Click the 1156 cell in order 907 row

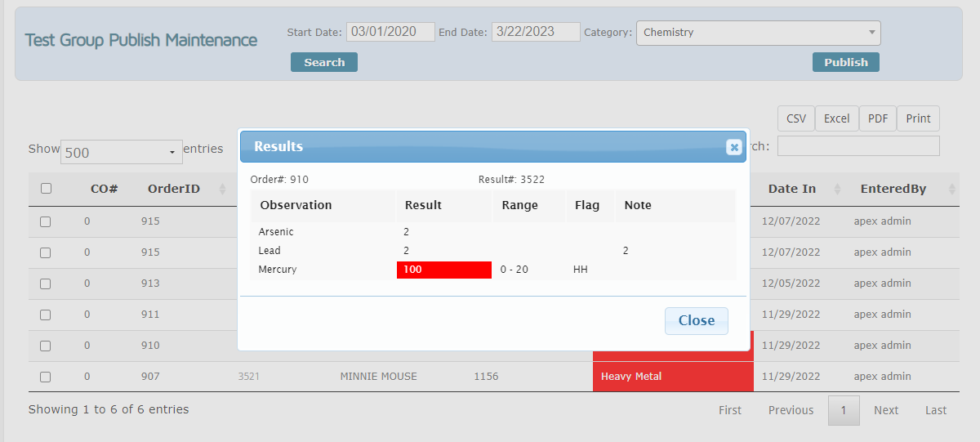coord(486,377)
